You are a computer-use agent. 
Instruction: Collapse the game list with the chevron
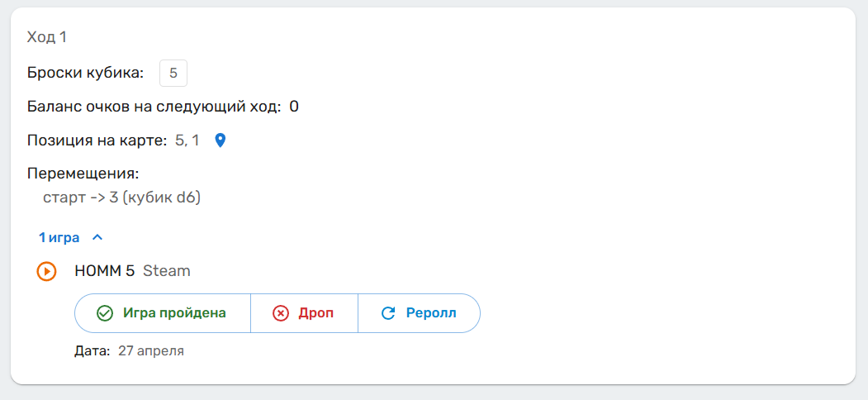97,238
